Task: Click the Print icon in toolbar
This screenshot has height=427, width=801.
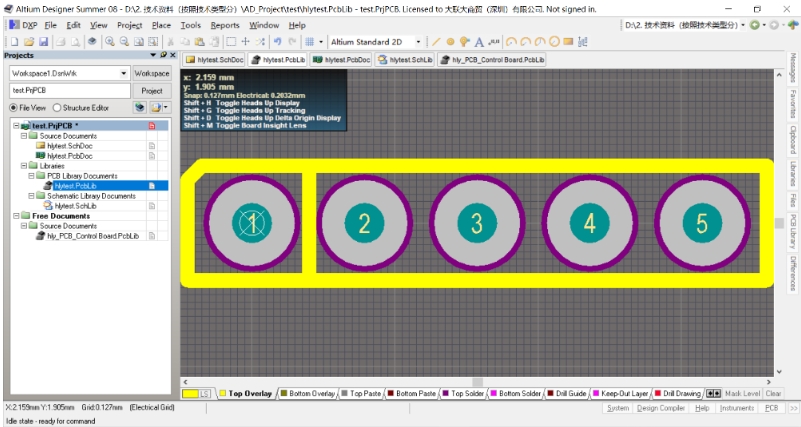Action: point(61,42)
